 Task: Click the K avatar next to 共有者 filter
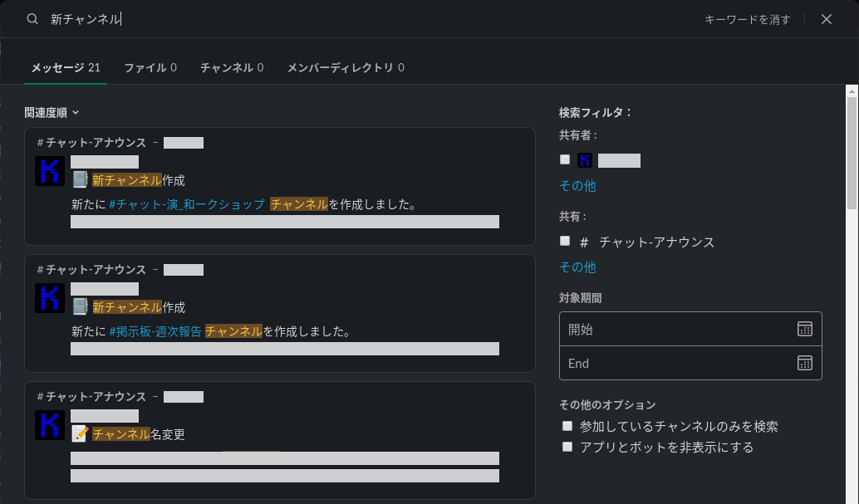click(x=587, y=159)
